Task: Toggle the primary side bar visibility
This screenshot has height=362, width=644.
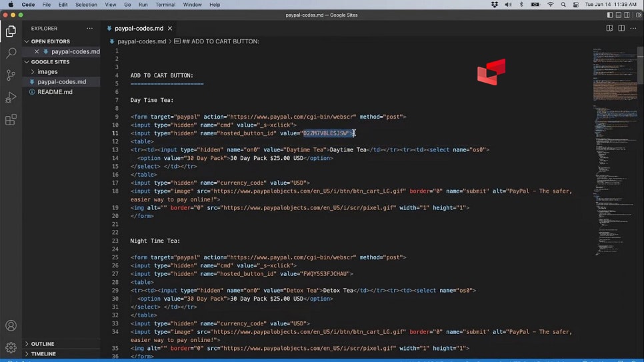Action: coord(609,15)
